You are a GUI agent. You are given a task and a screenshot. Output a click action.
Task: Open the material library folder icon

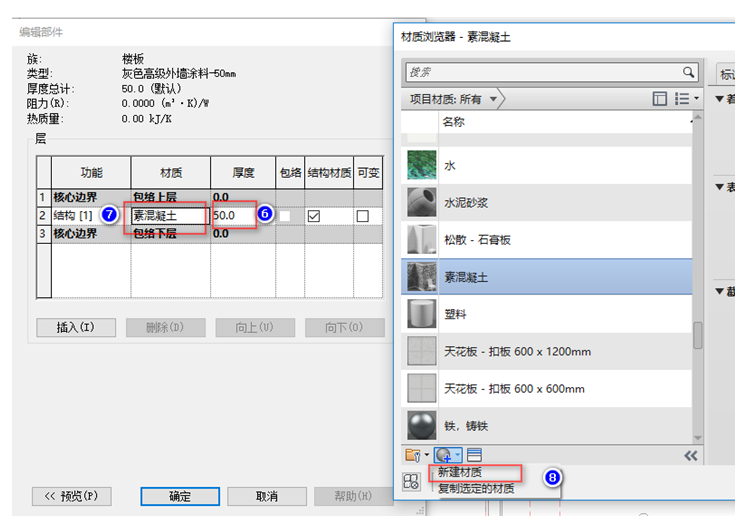pos(413,455)
